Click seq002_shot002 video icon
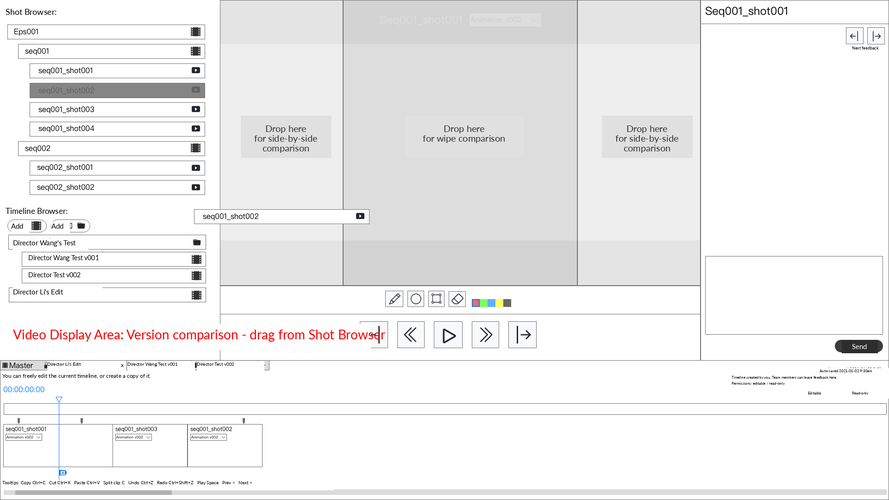Viewport: 889px width, 500px height. point(196,187)
